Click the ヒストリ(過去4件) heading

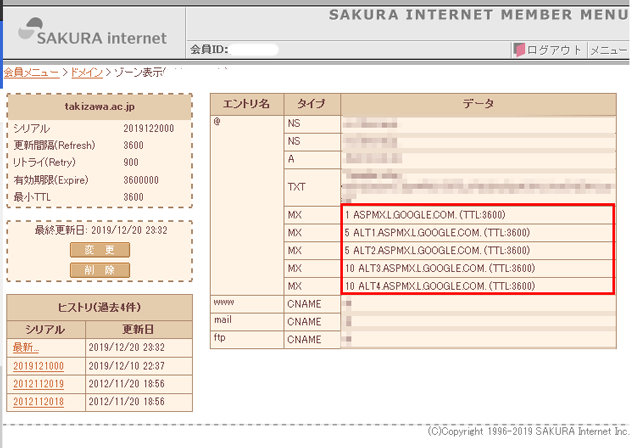click(100, 307)
